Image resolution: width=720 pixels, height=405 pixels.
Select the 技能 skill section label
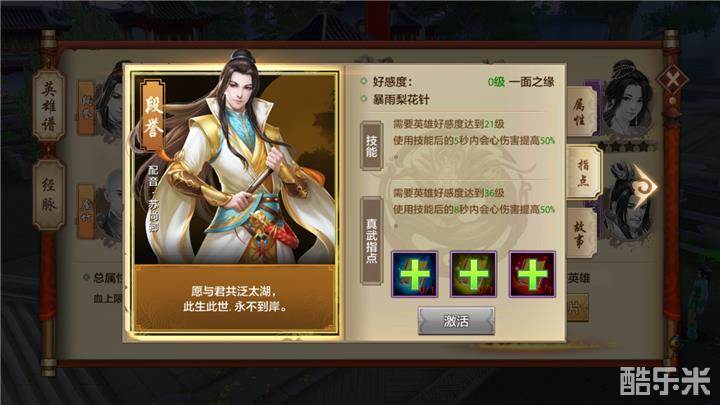pyautogui.click(x=371, y=146)
